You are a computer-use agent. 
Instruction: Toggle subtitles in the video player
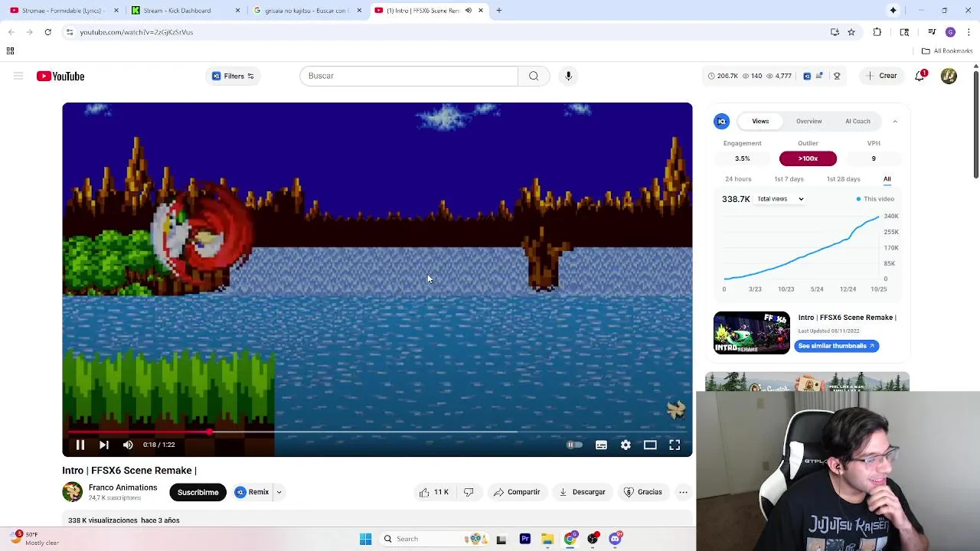(601, 445)
